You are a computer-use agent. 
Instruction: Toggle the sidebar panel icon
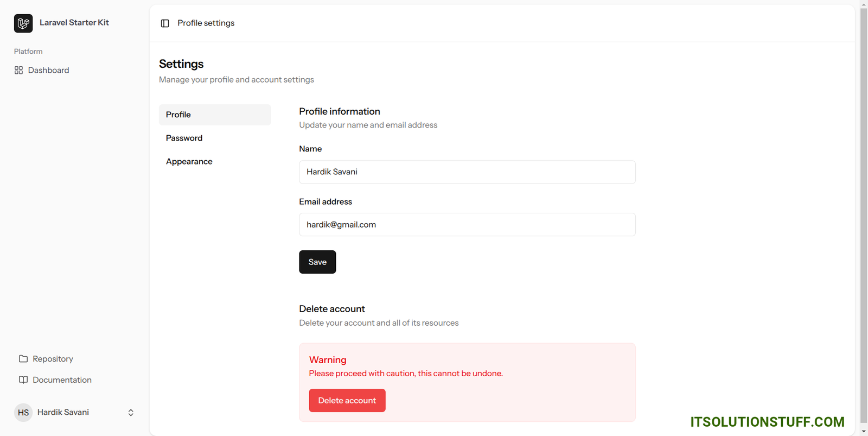pos(165,23)
